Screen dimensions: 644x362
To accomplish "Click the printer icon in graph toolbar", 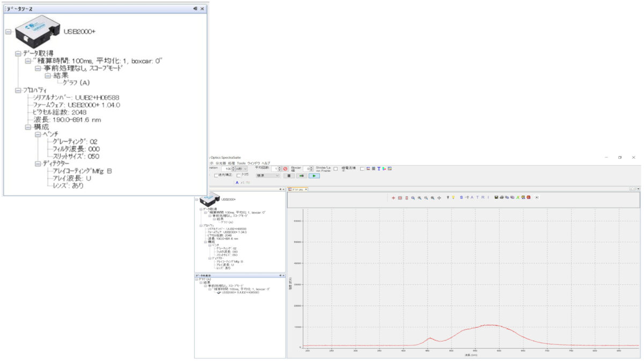I will 502,197.
